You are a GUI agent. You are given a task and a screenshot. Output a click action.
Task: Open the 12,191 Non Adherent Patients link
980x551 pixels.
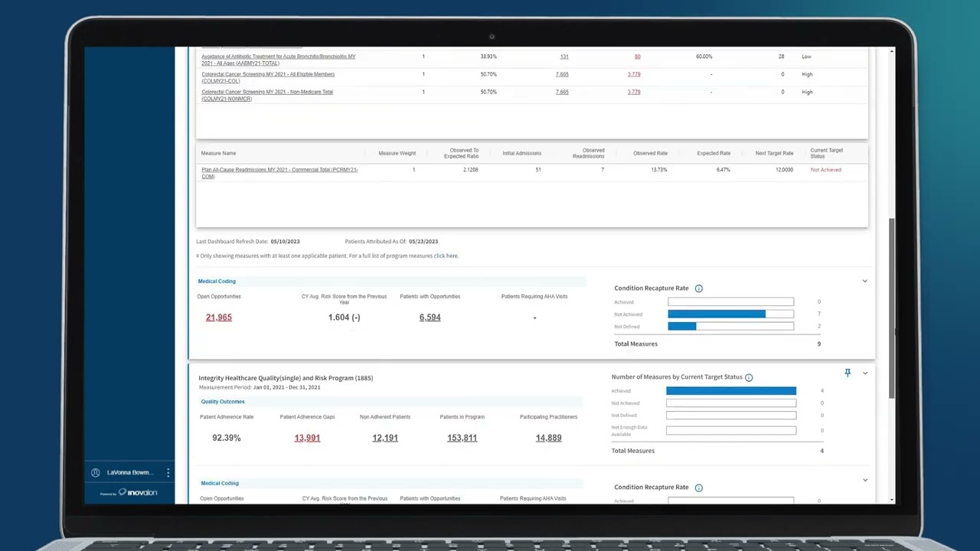tap(385, 438)
